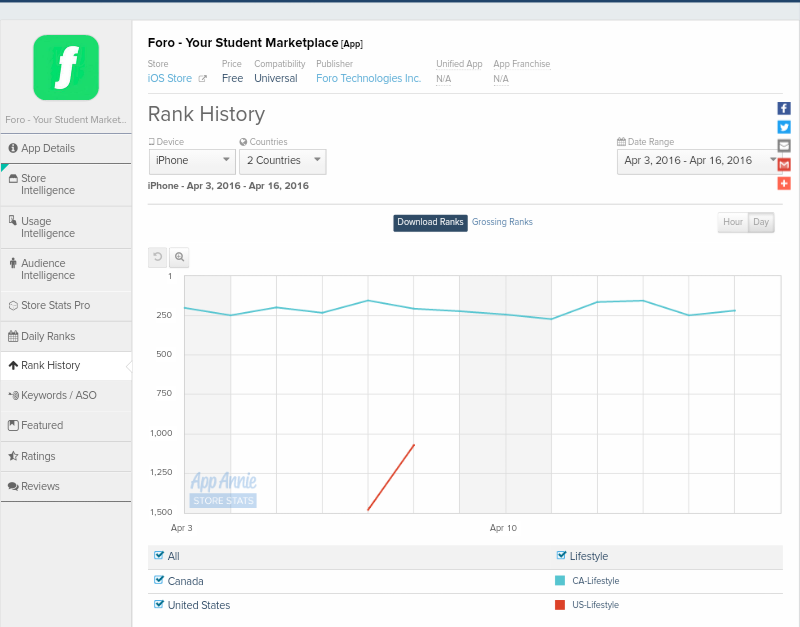Click the Apr 10 axis label

503,528
